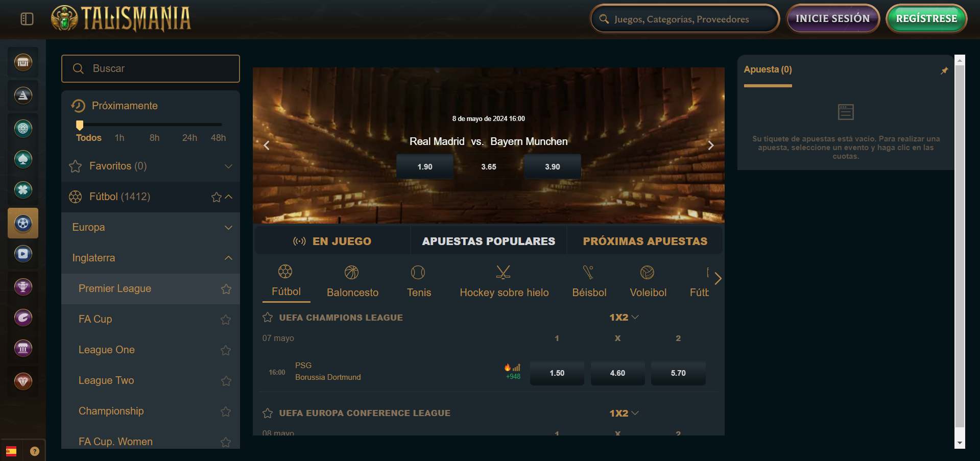Collapse the Inglaterra section
This screenshot has width=980, height=461.
(x=228, y=258)
